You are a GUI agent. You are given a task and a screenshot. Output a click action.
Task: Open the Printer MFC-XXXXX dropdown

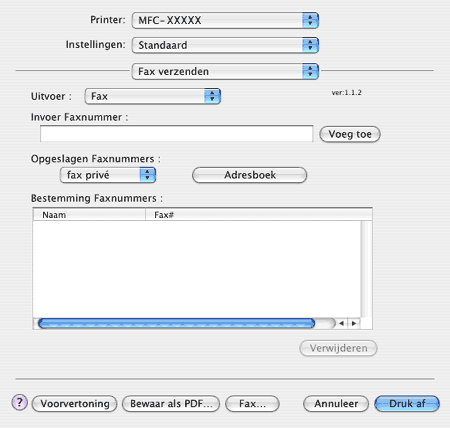tap(225, 20)
